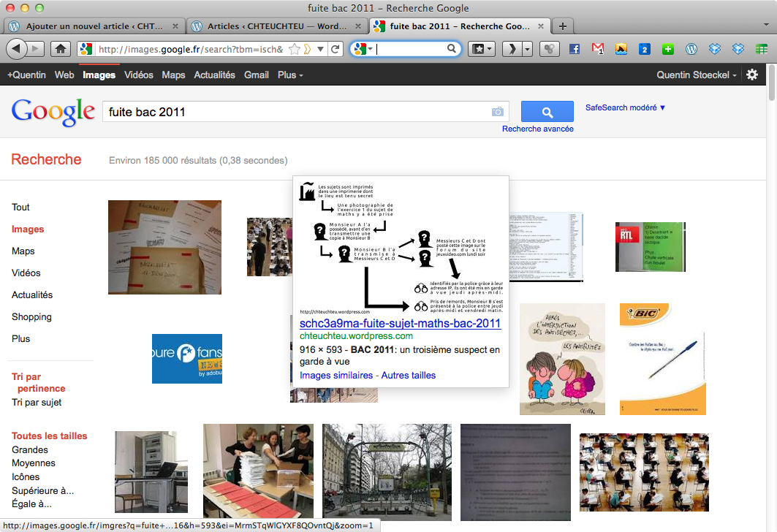Expand the Plus menu in top bar
777x532 pixels.
pyautogui.click(x=290, y=75)
